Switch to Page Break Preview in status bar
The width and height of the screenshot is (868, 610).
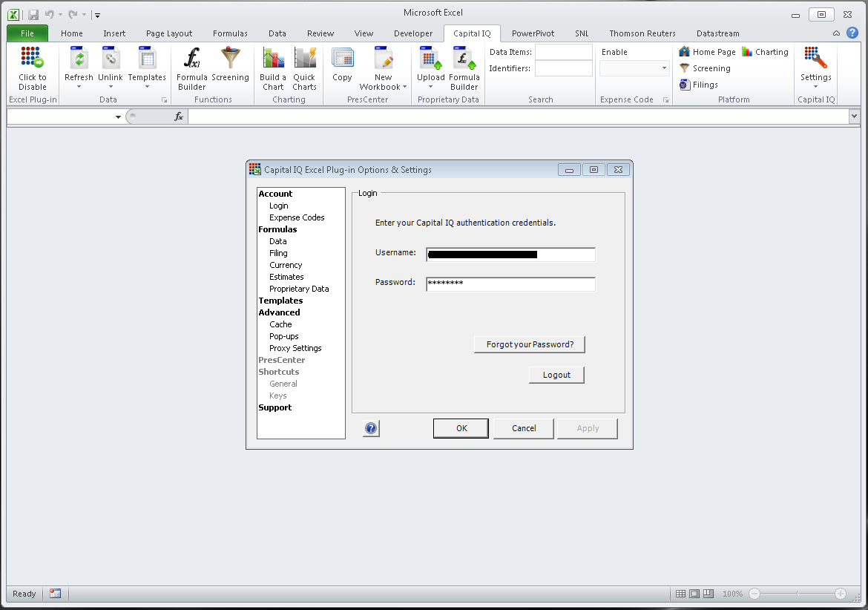point(708,594)
